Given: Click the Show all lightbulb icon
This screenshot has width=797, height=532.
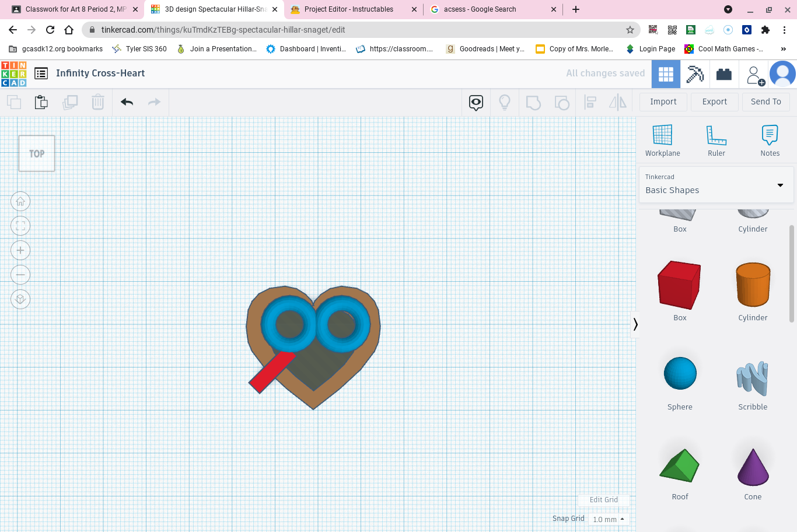Looking at the screenshot, I should (505, 103).
